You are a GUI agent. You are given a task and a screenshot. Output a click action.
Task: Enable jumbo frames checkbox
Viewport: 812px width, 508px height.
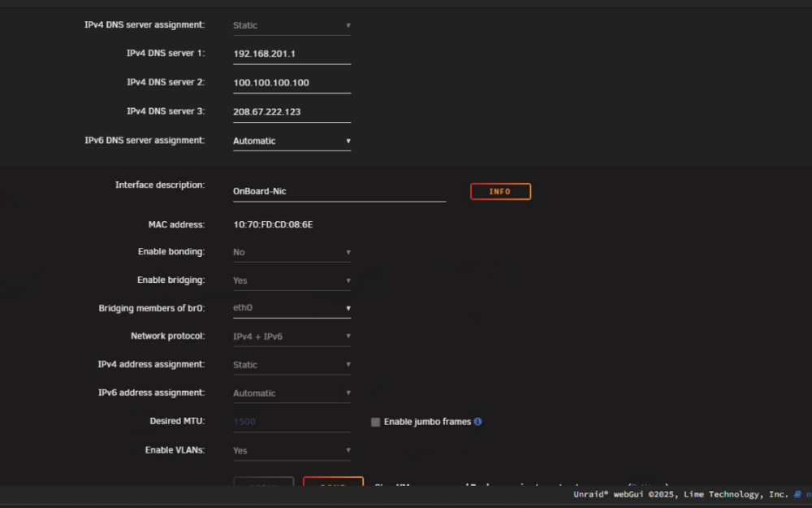[375, 422]
